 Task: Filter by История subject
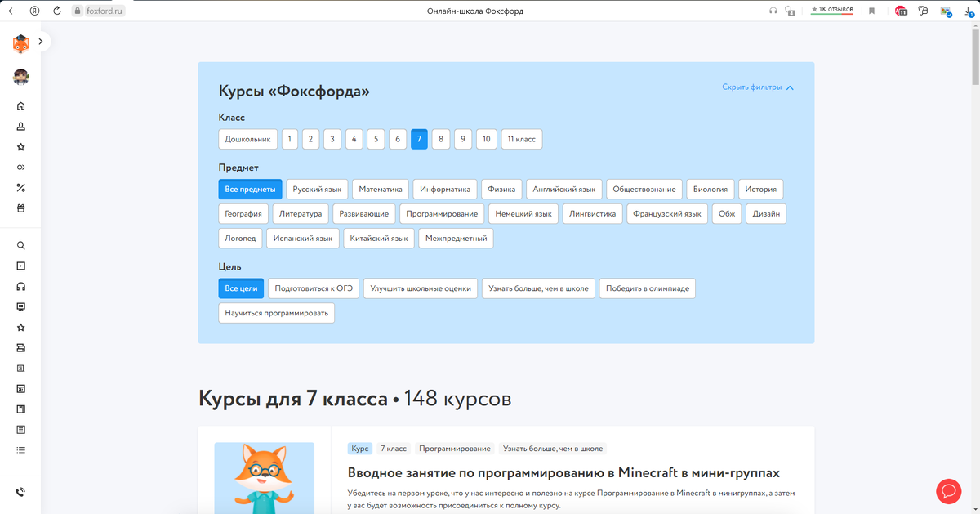761,190
